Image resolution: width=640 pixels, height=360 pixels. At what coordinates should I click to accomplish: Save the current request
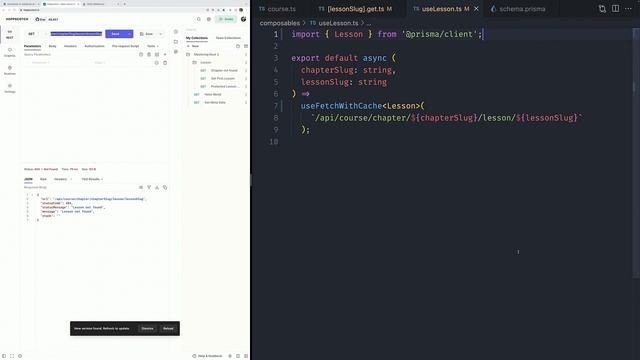tap(147, 34)
